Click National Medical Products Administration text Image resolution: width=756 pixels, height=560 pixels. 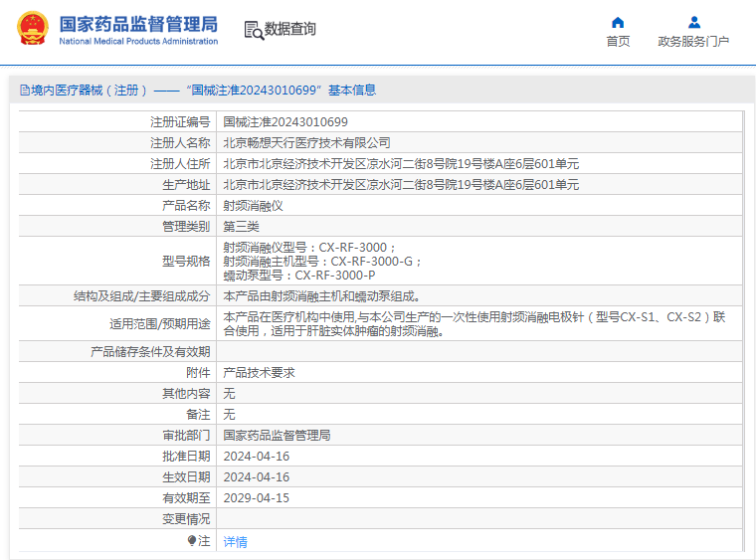[138, 42]
